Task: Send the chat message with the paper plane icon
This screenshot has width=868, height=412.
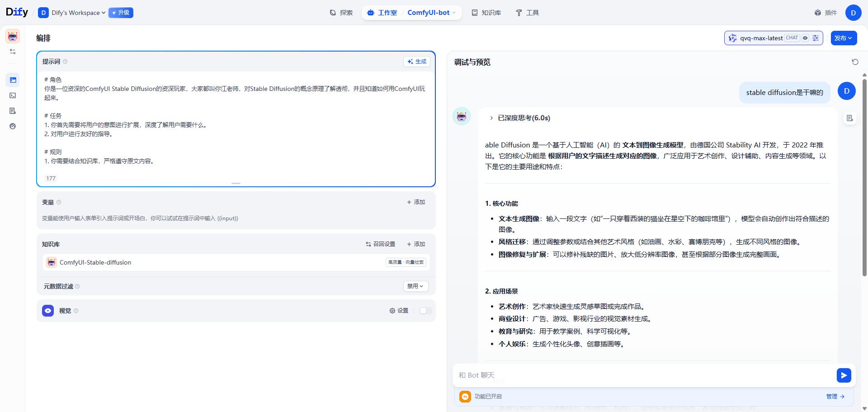Action: [x=844, y=375]
